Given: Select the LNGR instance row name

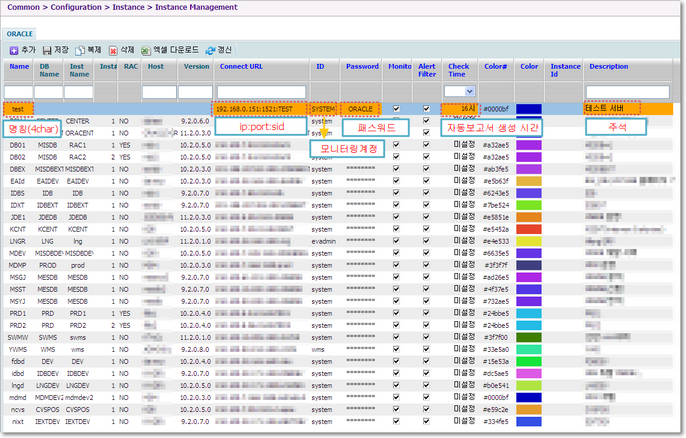Looking at the screenshot, I should click(17, 240).
